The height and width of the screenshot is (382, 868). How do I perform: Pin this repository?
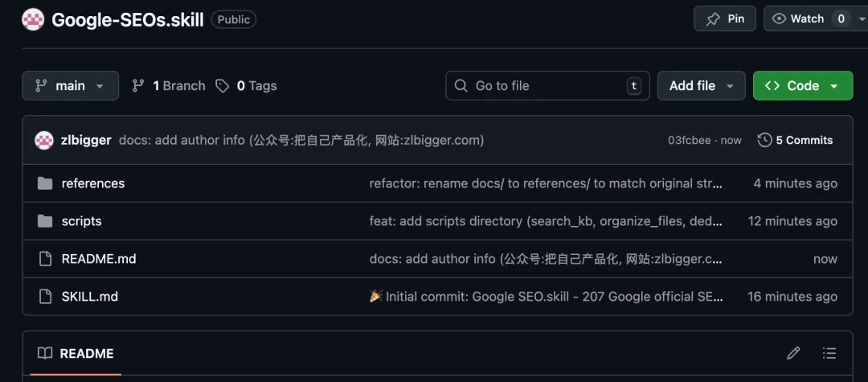[x=725, y=18]
